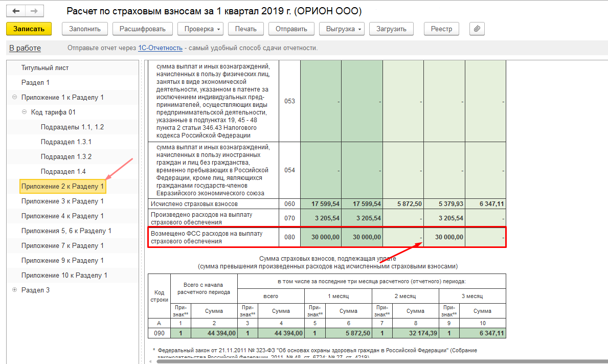The height and width of the screenshot is (364, 608).
Task: Select Приложение 1 к Разделу 1
Action: pyautogui.click(x=62, y=97)
